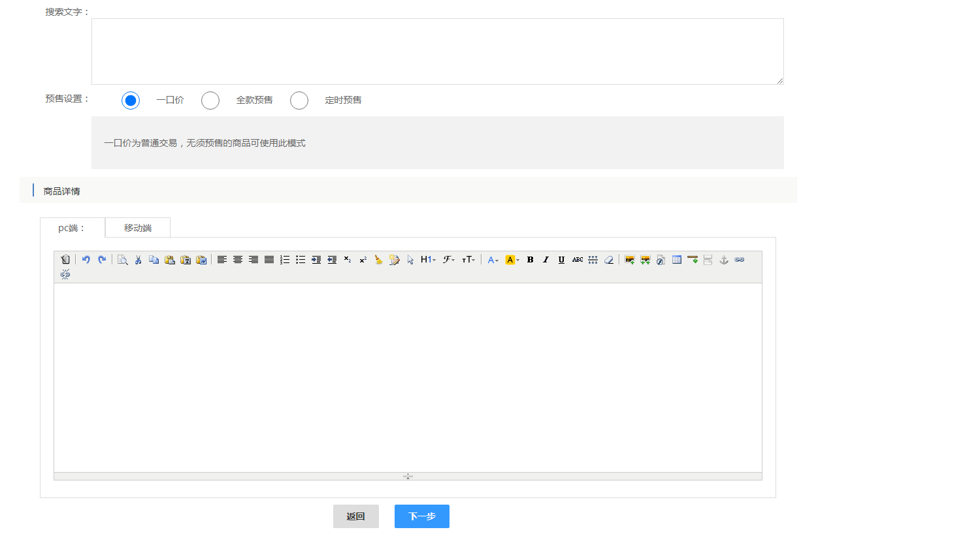
Task: Toggle bold formatting
Action: pos(531,260)
